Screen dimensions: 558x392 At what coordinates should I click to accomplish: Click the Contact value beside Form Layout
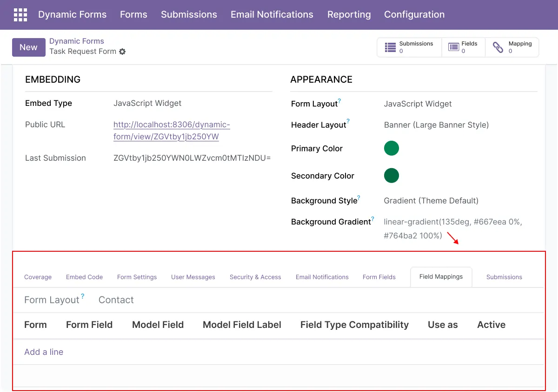point(116,300)
